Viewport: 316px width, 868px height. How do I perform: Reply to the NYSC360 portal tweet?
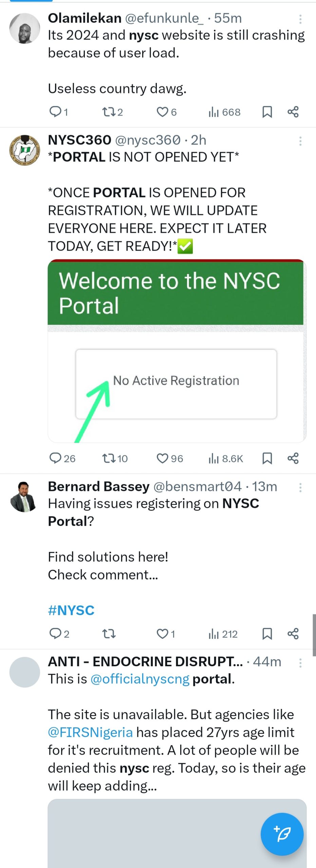click(55, 458)
